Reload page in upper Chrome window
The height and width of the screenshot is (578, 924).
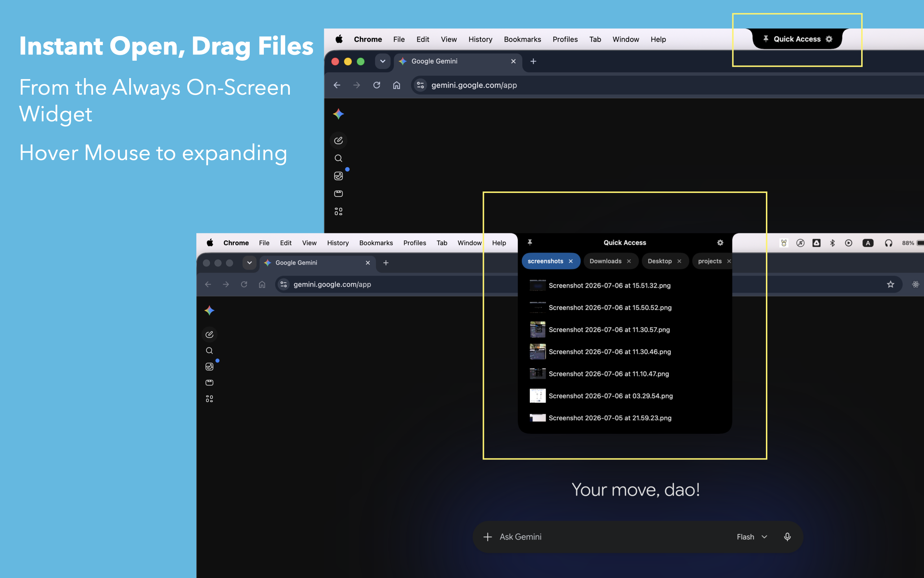(x=376, y=85)
